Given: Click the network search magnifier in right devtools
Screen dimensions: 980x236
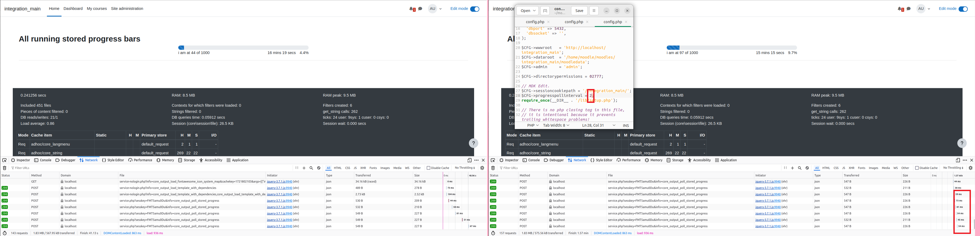Looking at the screenshot, I should click(x=800, y=168).
